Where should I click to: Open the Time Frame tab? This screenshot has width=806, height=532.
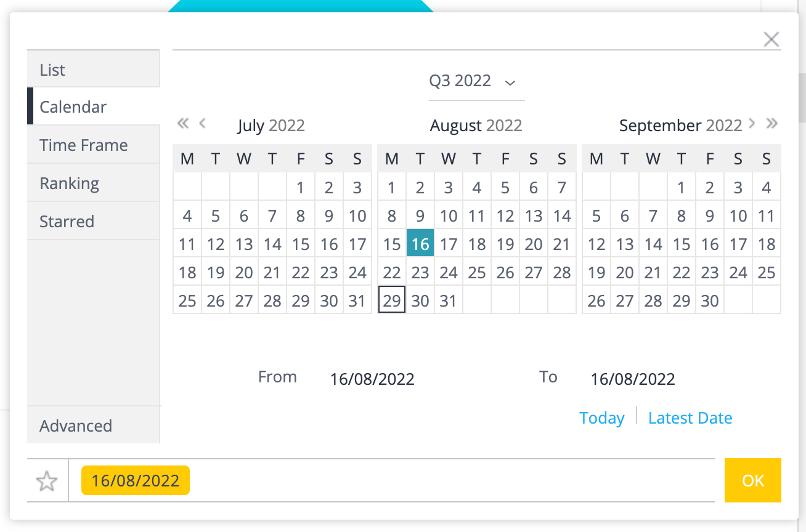point(93,145)
